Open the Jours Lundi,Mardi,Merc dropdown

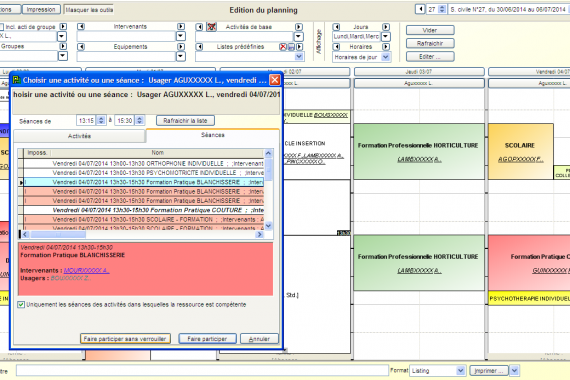(386, 37)
